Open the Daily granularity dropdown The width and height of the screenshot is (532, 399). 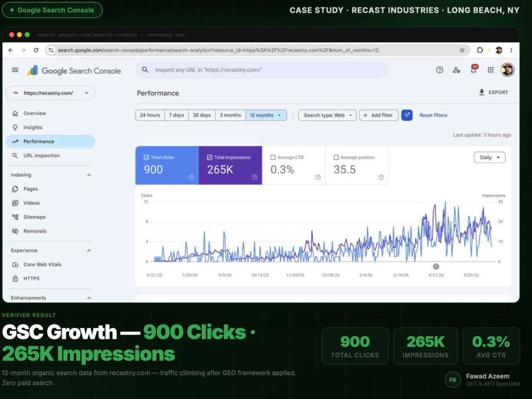click(x=489, y=157)
